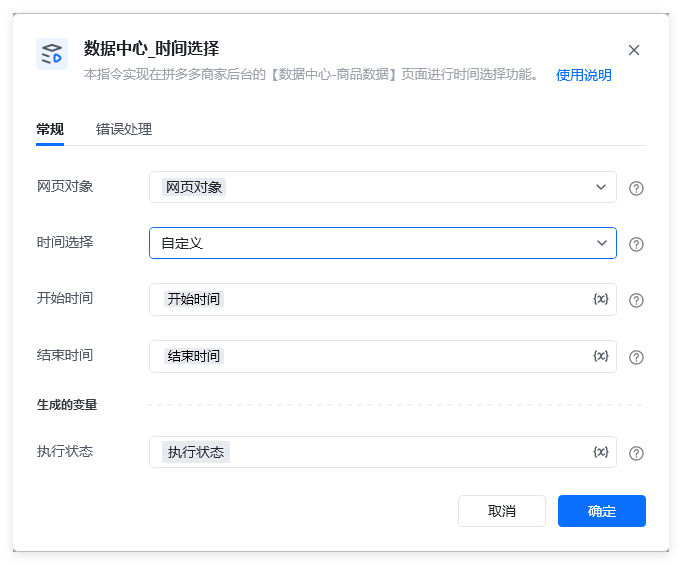
Task: Click into the 开始时间 input field
Action: pos(383,299)
